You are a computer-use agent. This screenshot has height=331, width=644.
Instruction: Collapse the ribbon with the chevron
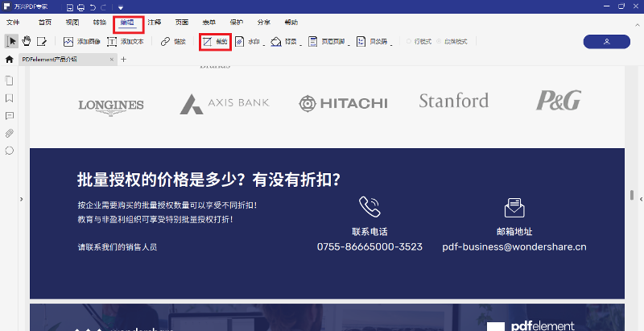point(638,26)
